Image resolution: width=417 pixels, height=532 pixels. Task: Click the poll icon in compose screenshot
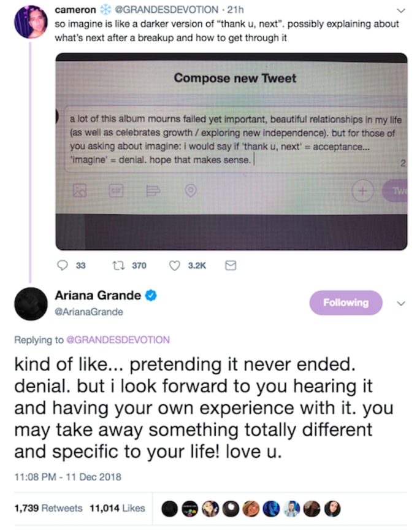(x=153, y=190)
